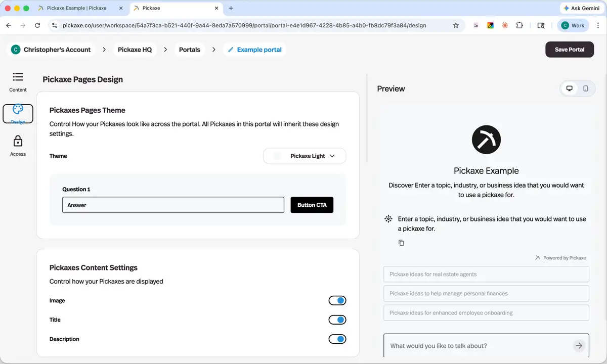This screenshot has width=607, height=364.
Task: Click the Pickaxe Pages Design heading
Action: tap(82, 79)
